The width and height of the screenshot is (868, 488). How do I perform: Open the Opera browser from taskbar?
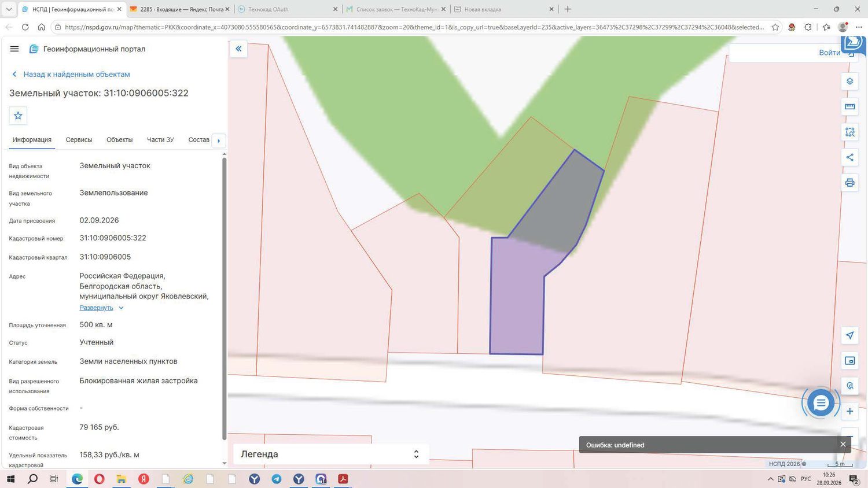(x=100, y=479)
